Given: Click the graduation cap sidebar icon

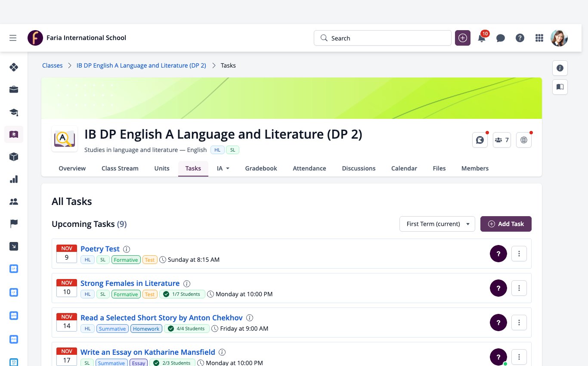Looking at the screenshot, I should [x=14, y=112].
